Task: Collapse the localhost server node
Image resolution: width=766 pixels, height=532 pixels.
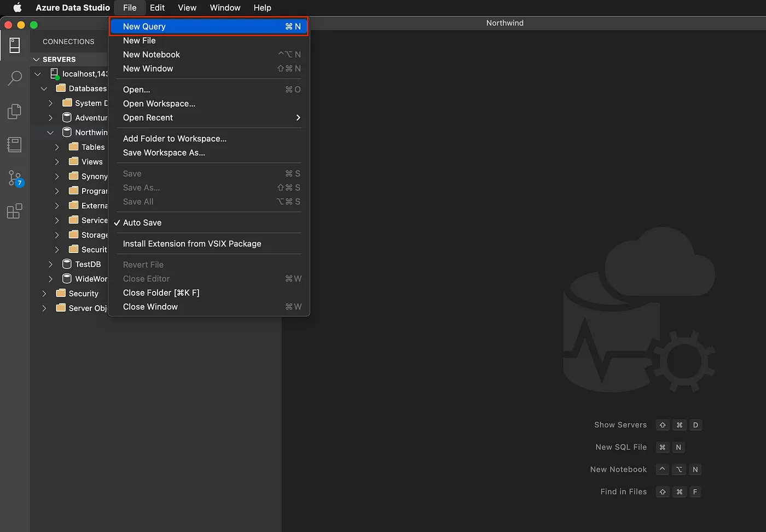Action: (38, 74)
